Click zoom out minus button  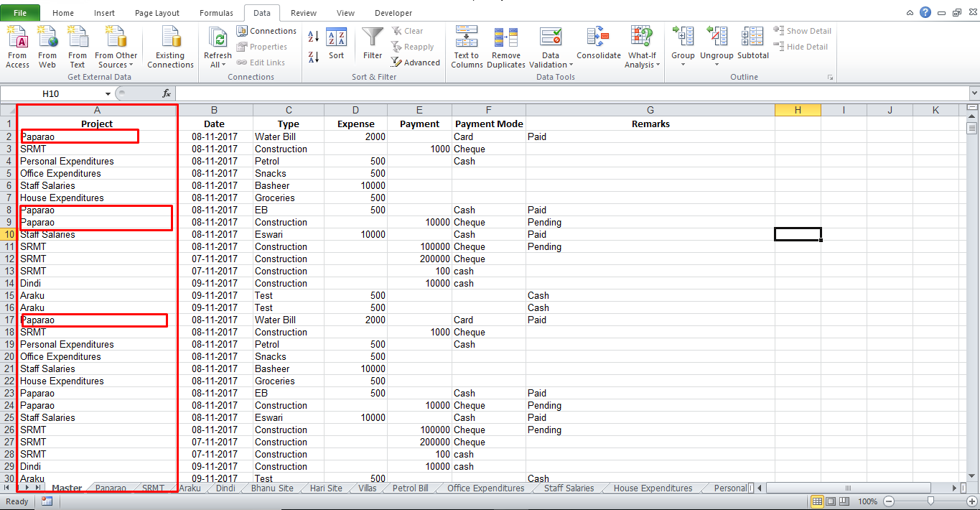pos(889,501)
